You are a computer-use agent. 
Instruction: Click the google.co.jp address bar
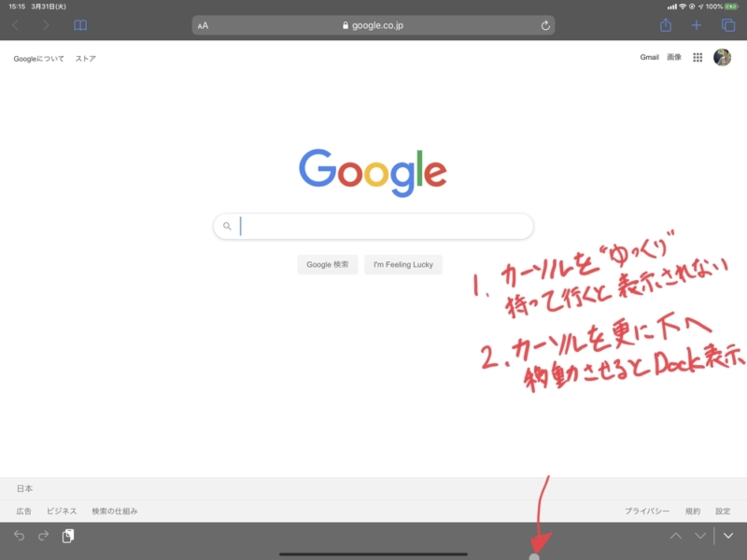373,25
